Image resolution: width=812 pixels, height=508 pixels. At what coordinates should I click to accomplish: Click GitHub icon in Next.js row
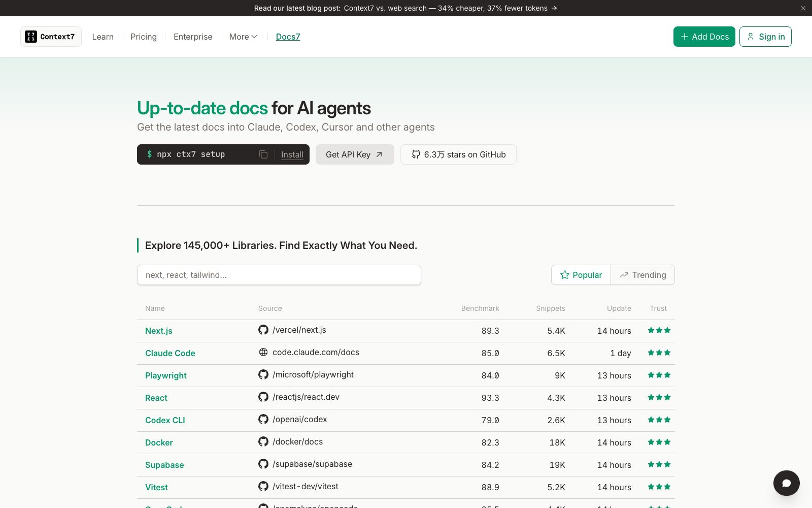(263, 330)
